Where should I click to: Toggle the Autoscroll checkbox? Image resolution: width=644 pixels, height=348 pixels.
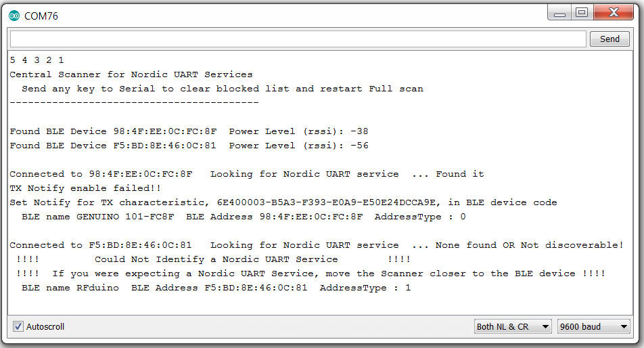pyautogui.click(x=18, y=326)
